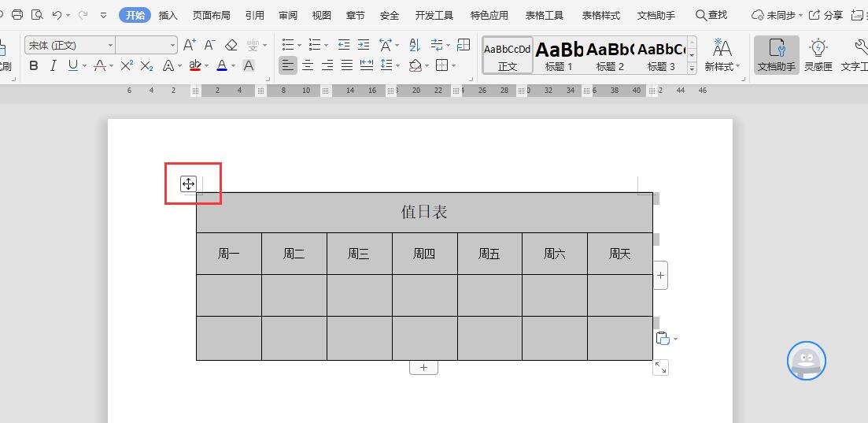Screen dimensions: 868x423
Task: Go to the 引用 tab
Action: click(255, 15)
